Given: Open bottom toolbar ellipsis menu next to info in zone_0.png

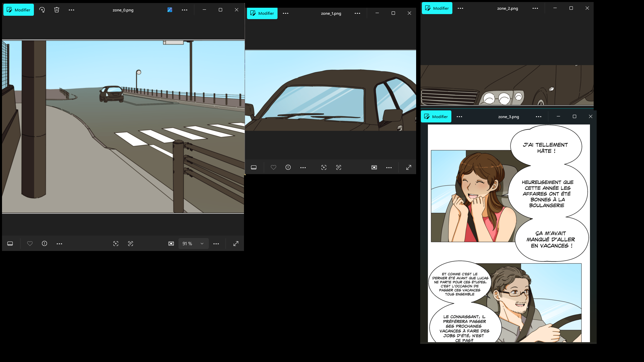Looking at the screenshot, I should pos(59,244).
